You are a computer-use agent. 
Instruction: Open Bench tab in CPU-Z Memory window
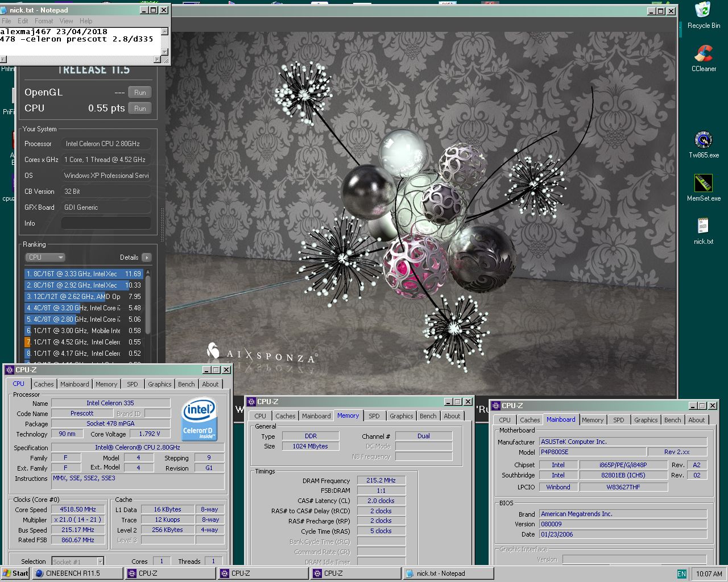[x=428, y=416]
